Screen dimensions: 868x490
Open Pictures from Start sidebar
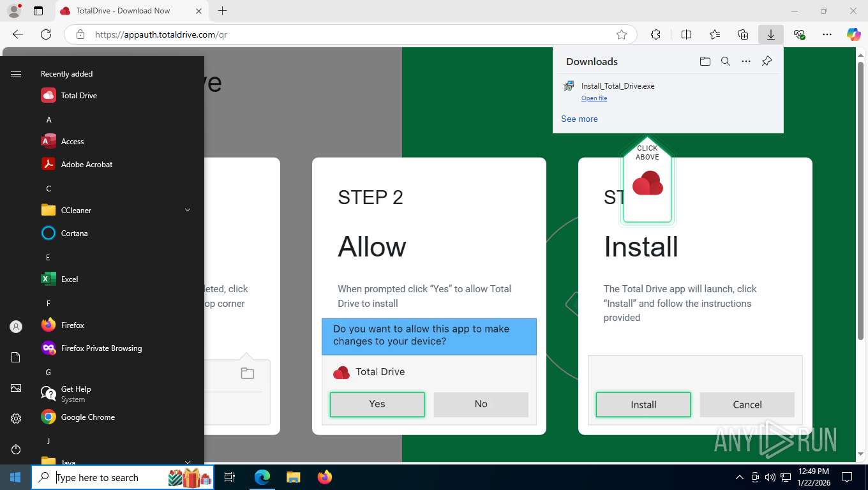coord(16,388)
